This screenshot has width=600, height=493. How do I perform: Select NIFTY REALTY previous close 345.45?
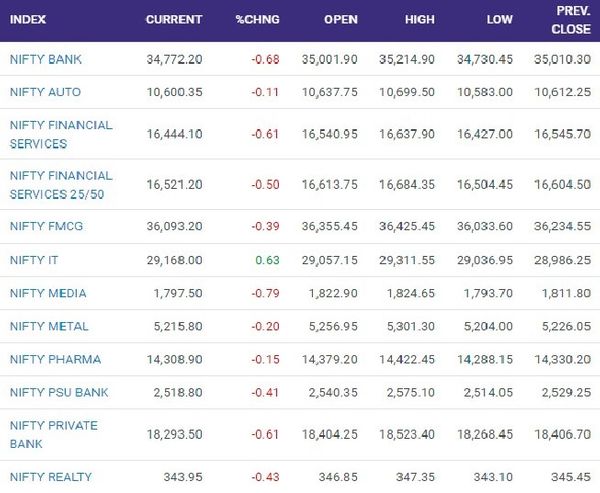(571, 477)
